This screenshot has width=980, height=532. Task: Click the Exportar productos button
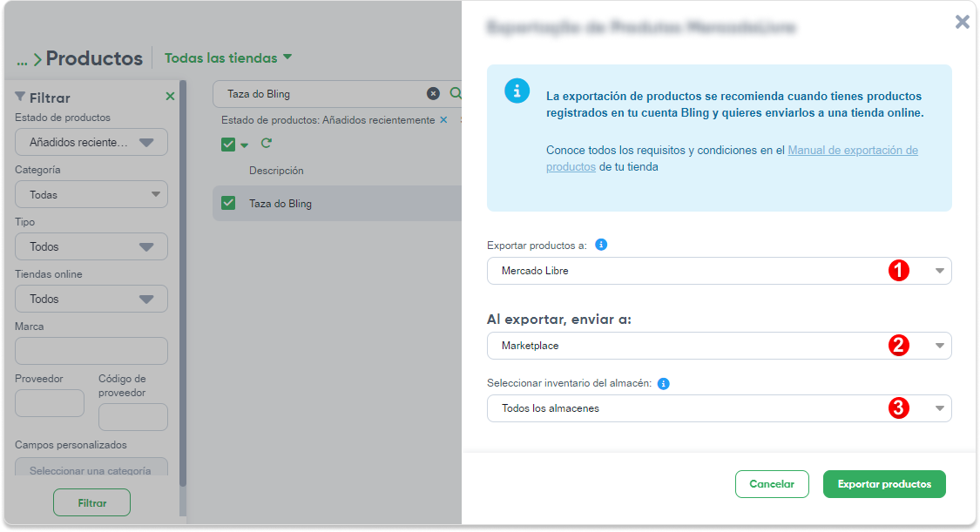coord(884,484)
